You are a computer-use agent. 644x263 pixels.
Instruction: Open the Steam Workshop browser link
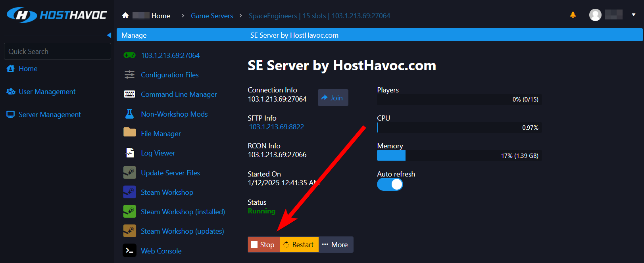167,192
